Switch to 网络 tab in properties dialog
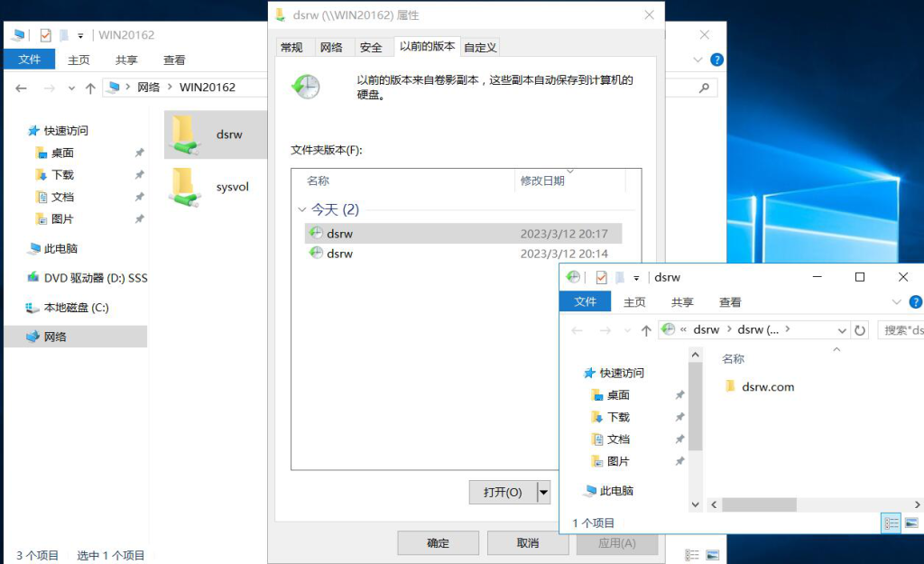The width and height of the screenshot is (924, 564). 331,47
